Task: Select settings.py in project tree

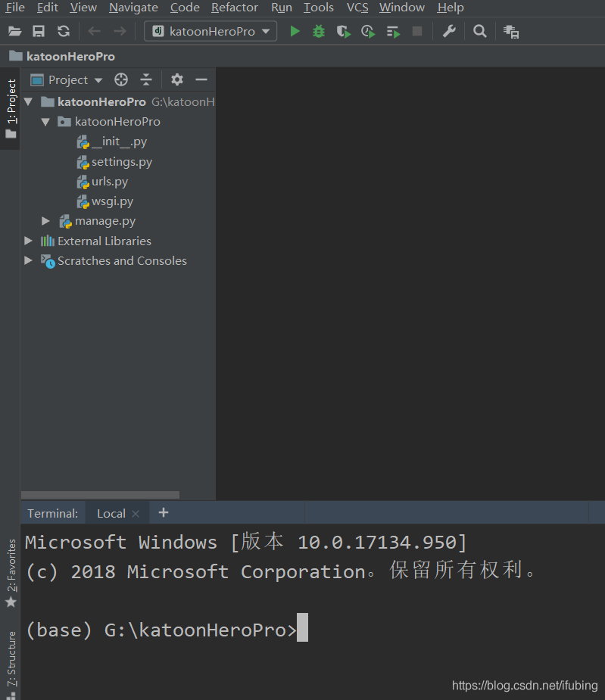Action: tap(121, 162)
